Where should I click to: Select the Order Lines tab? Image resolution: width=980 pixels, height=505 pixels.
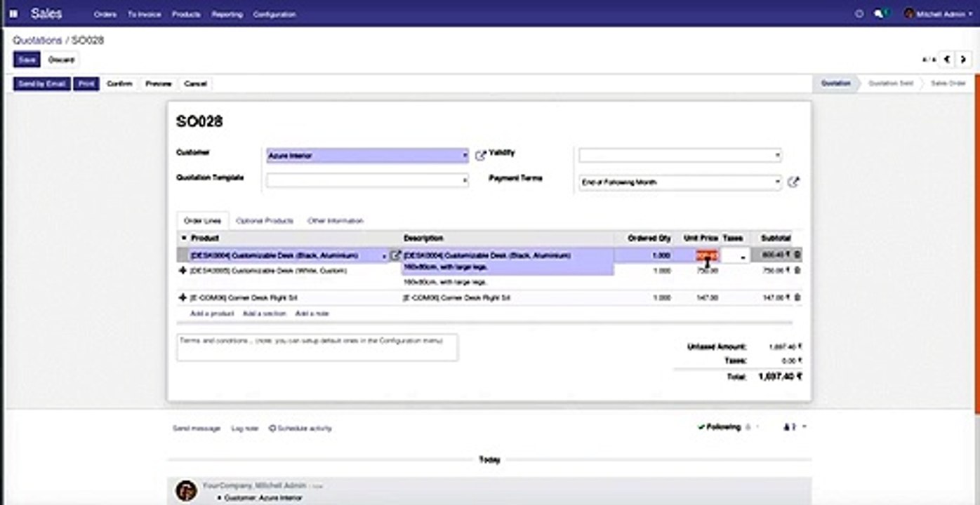tap(202, 220)
